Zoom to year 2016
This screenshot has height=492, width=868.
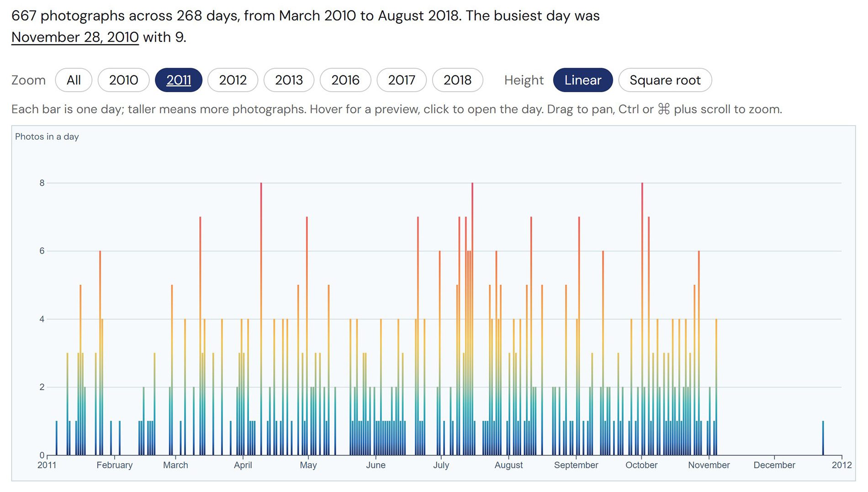345,80
